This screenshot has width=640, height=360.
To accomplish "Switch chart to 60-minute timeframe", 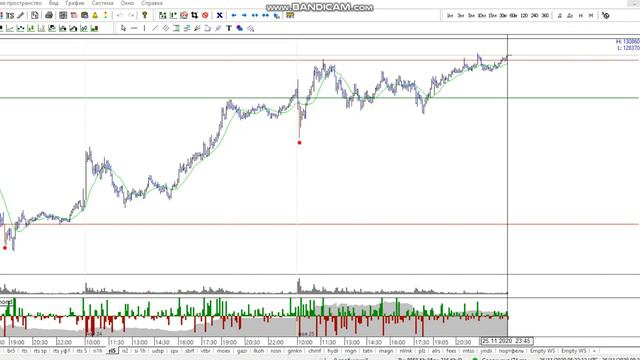I will tap(513, 16).
